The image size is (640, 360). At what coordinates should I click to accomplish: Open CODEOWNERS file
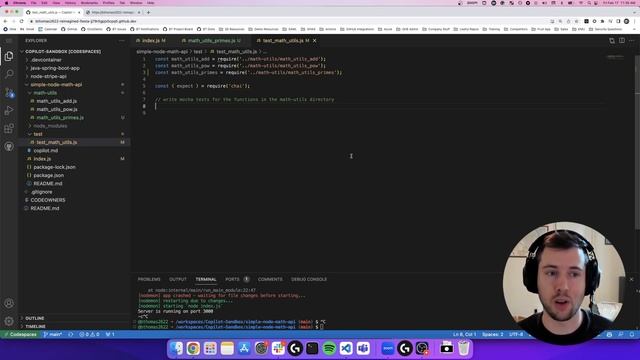point(48,200)
